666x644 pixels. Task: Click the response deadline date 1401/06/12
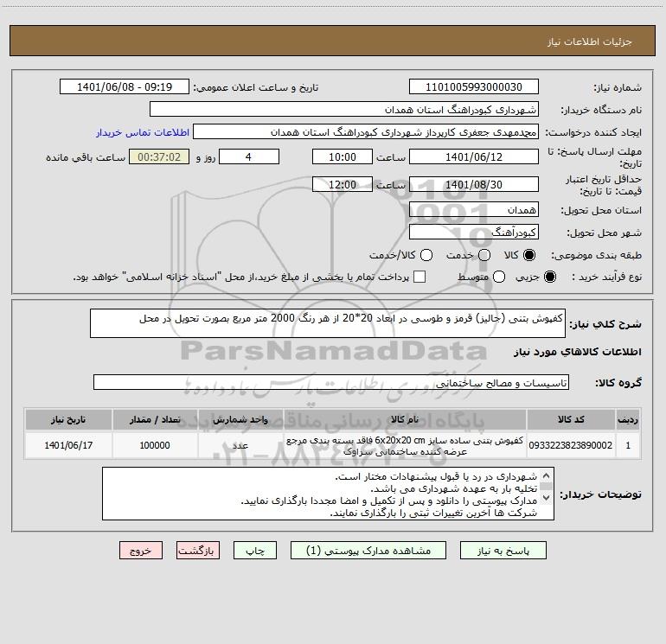474,157
